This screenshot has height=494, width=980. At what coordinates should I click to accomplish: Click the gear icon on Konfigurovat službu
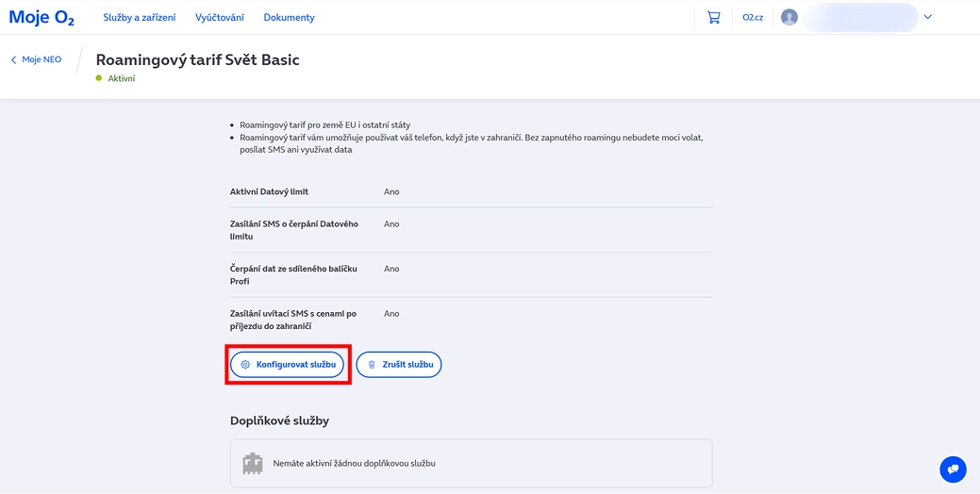coord(245,364)
